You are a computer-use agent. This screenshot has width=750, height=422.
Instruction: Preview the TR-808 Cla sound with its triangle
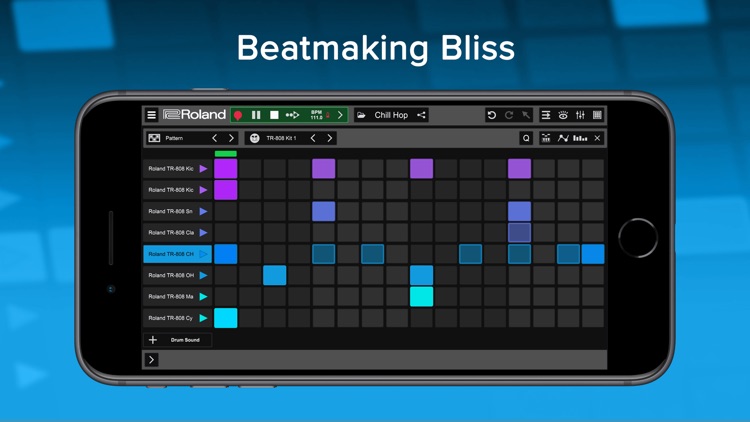pos(203,233)
